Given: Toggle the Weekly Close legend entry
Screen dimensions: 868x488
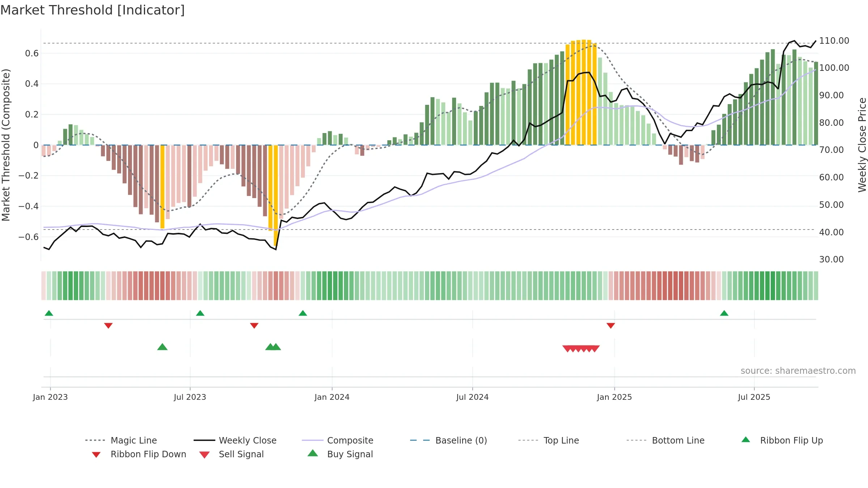Looking at the screenshot, I should pos(235,440).
